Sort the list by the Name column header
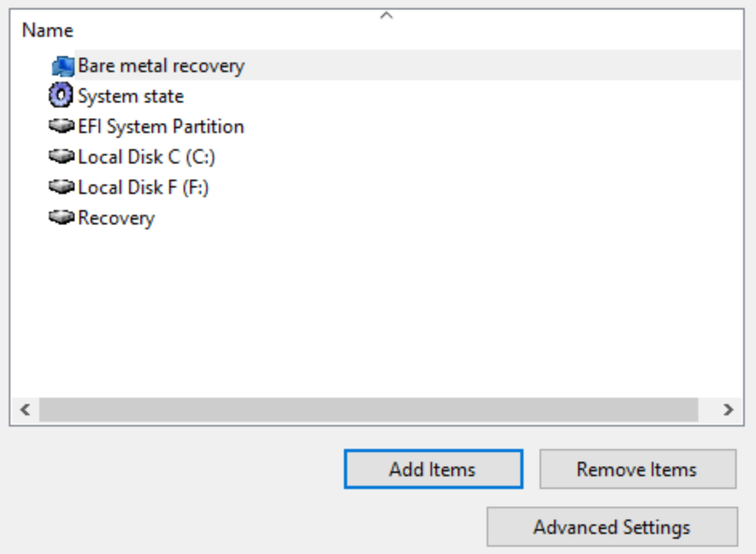The image size is (756, 554). tap(47, 30)
